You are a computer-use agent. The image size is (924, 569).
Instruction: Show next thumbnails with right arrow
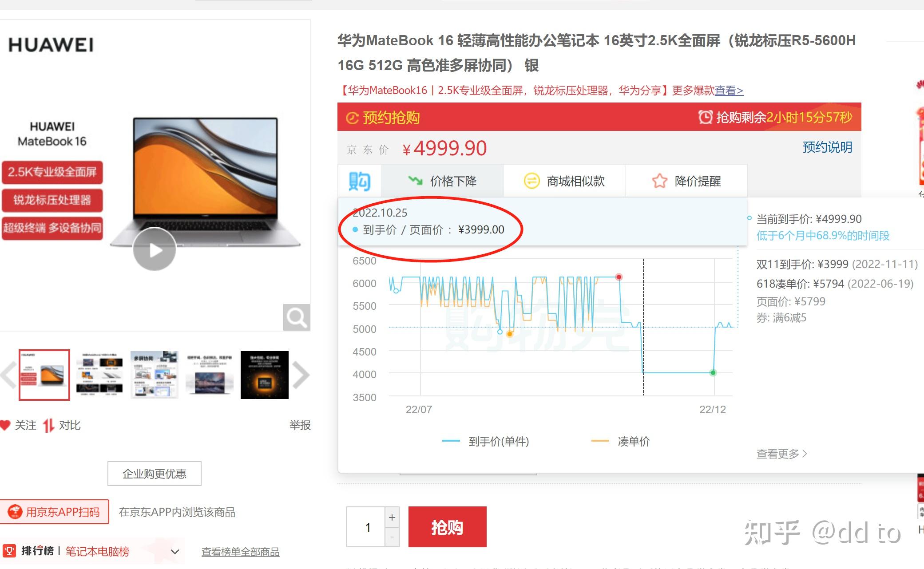tap(301, 375)
